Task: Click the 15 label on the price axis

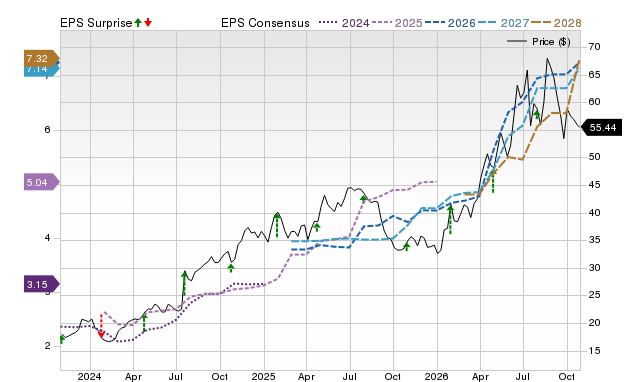Action: click(x=594, y=351)
